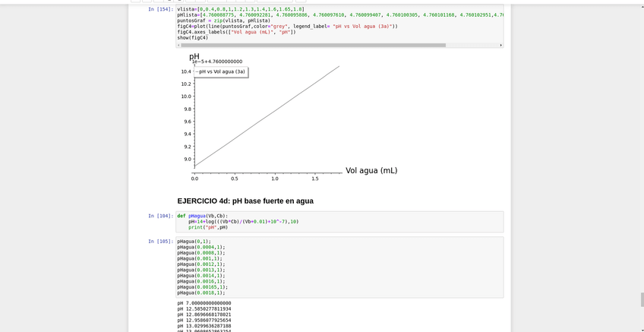Select the 'EJERCICIO 4d' heading cell
Image resolution: width=644 pixels, height=332 pixels.
coord(245,201)
